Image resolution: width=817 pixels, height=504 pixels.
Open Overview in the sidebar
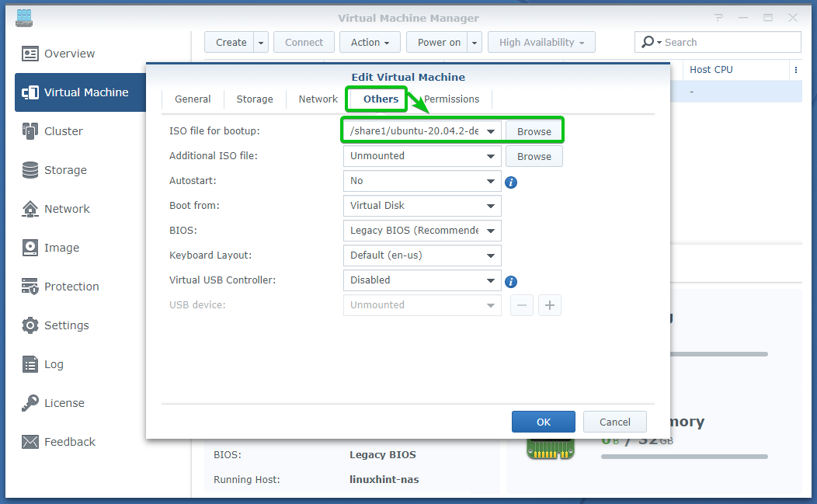pos(69,54)
